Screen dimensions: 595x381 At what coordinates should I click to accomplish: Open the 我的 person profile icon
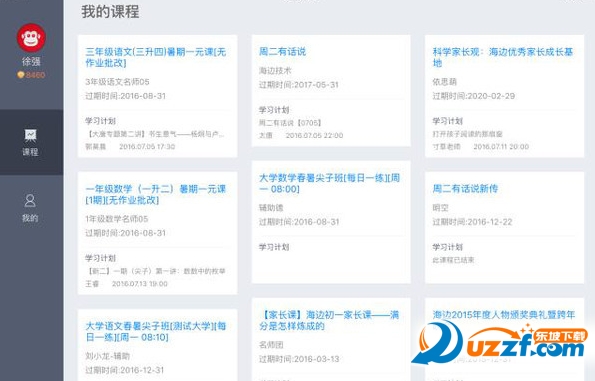[x=30, y=201]
